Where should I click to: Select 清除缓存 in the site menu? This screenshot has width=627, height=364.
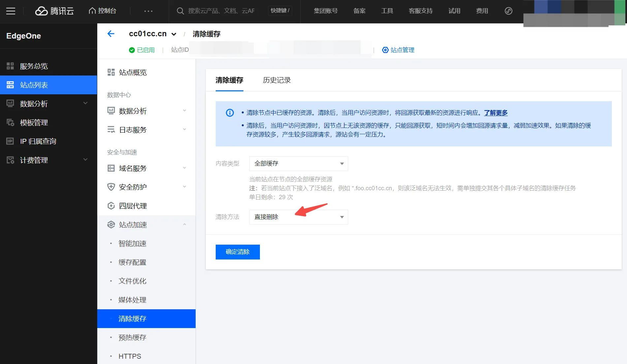point(146,318)
